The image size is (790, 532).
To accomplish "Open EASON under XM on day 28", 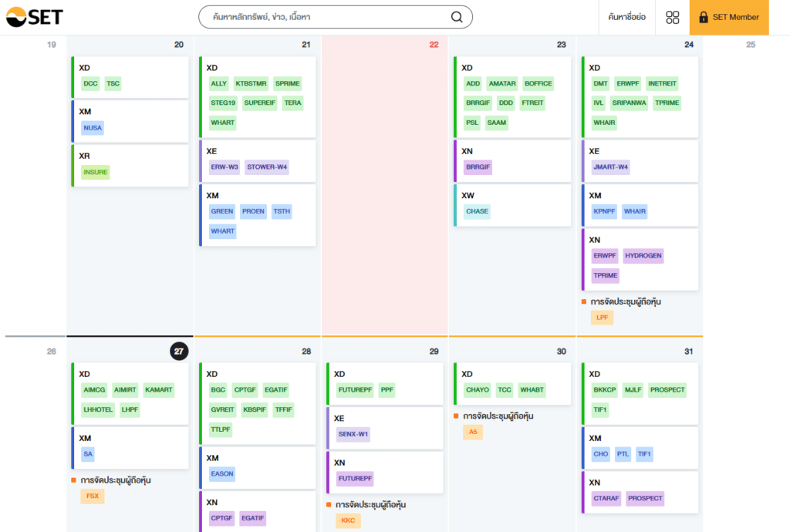I will click(x=222, y=474).
